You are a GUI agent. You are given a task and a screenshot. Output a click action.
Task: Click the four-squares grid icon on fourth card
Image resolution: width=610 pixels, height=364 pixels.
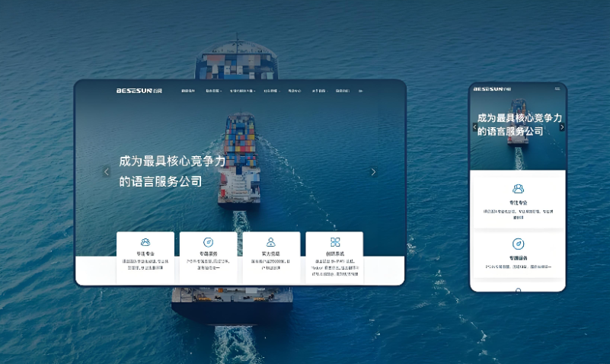(x=334, y=242)
